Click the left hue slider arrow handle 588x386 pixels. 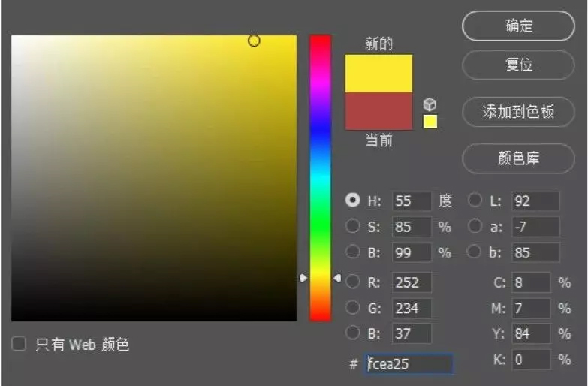click(x=303, y=278)
